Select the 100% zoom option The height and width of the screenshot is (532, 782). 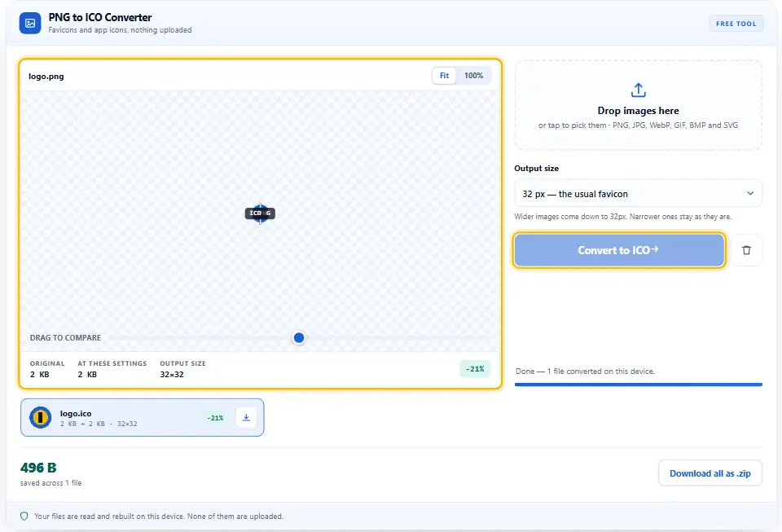click(x=473, y=76)
